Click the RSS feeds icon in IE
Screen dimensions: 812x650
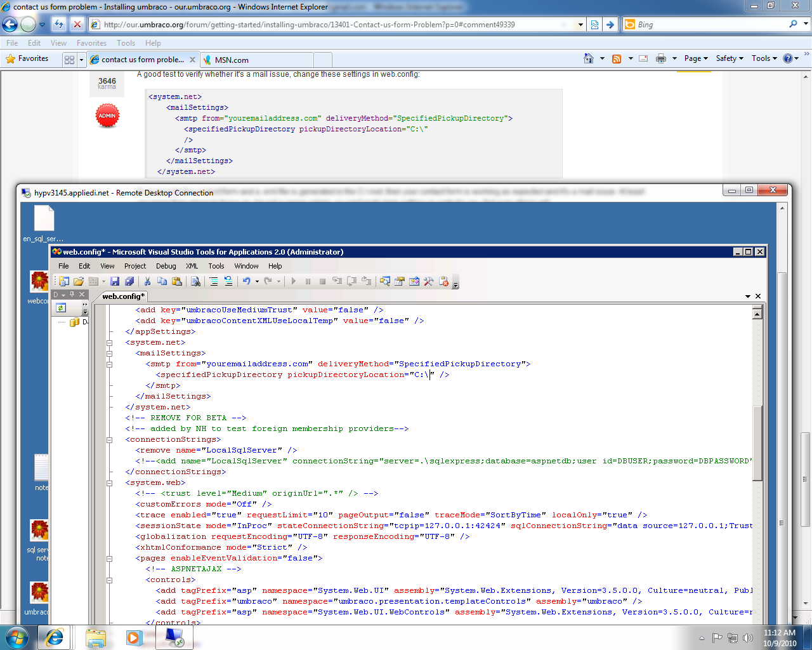click(x=617, y=58)
